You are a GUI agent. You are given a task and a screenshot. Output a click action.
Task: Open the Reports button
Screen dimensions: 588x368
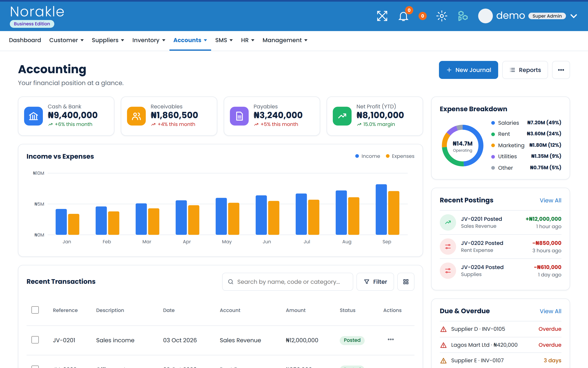click(525, 70)
